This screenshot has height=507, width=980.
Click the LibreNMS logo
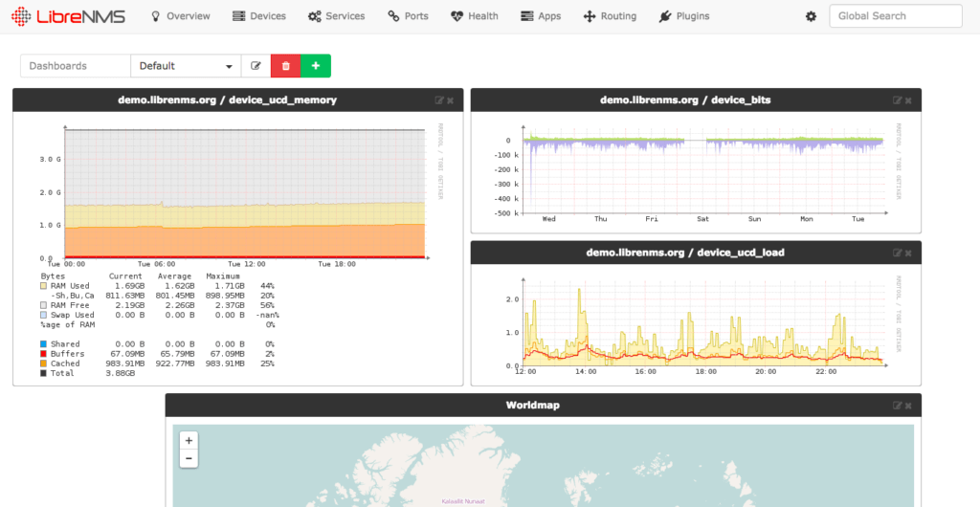69,16
